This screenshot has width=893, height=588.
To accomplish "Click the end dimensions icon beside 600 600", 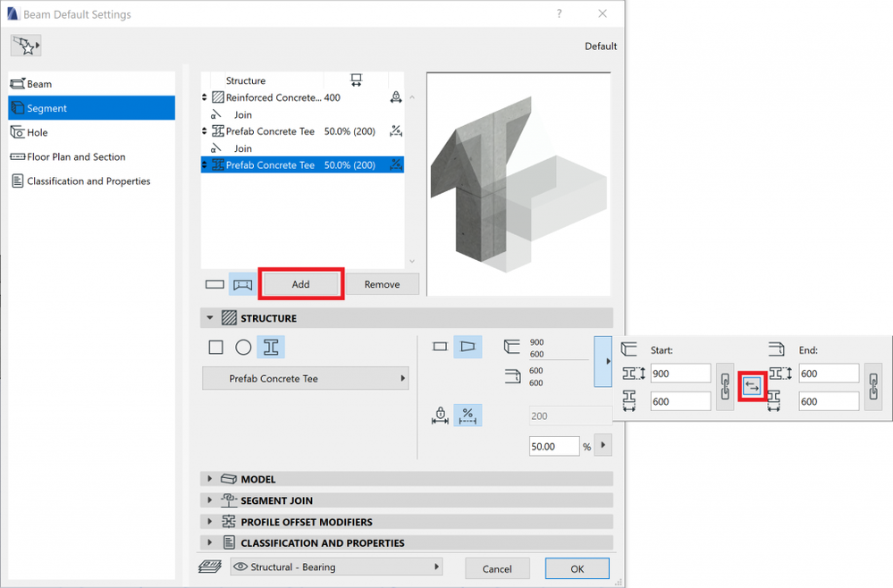I will coord(512,376).
